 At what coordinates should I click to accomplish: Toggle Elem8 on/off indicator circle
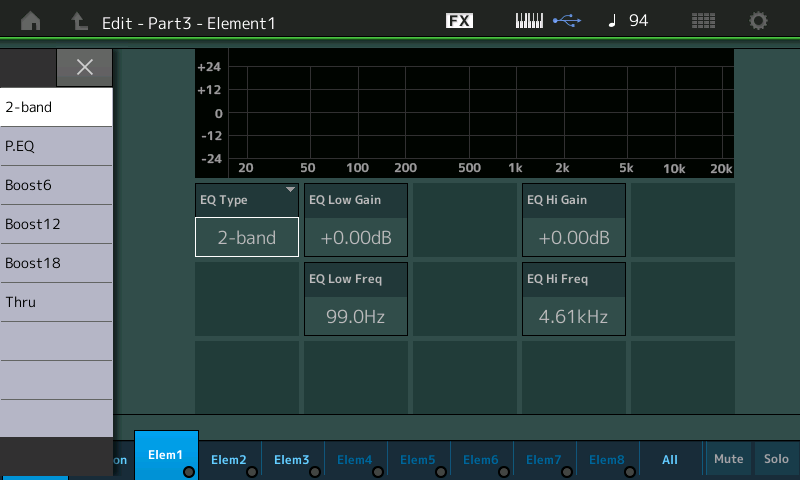(630, 472)
